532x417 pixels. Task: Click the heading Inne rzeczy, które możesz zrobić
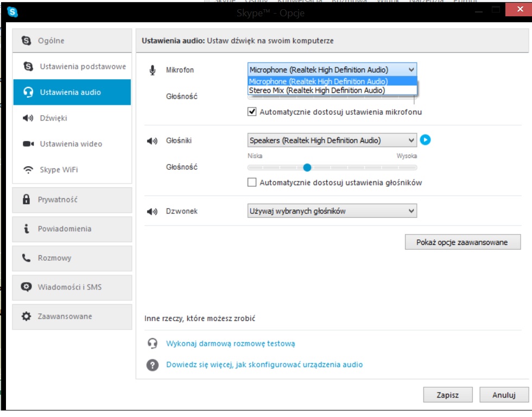coord(200,318)
